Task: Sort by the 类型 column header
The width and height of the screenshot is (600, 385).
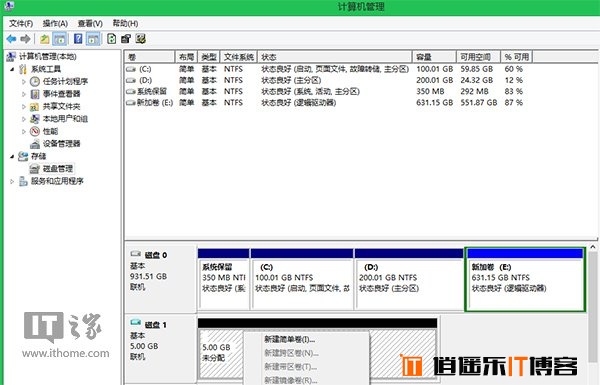Action: pos(209,57)
